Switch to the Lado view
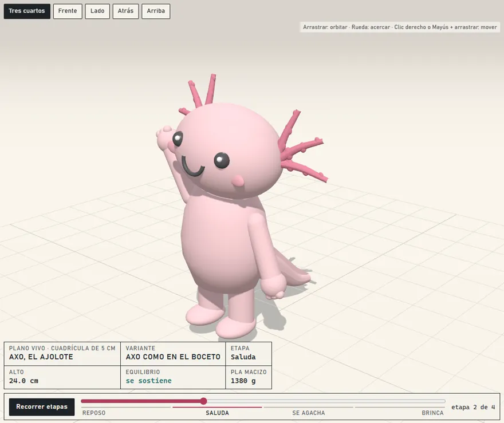 click(97, 11)
